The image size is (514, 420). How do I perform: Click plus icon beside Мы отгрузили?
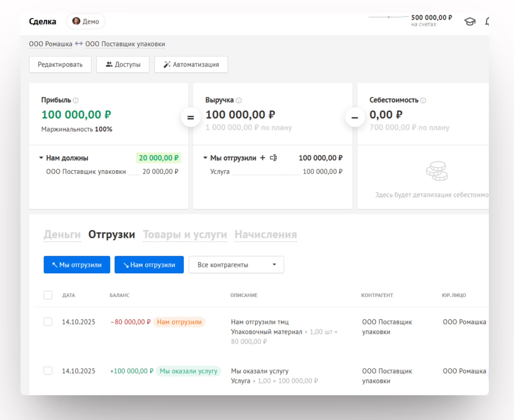(263, 158)
